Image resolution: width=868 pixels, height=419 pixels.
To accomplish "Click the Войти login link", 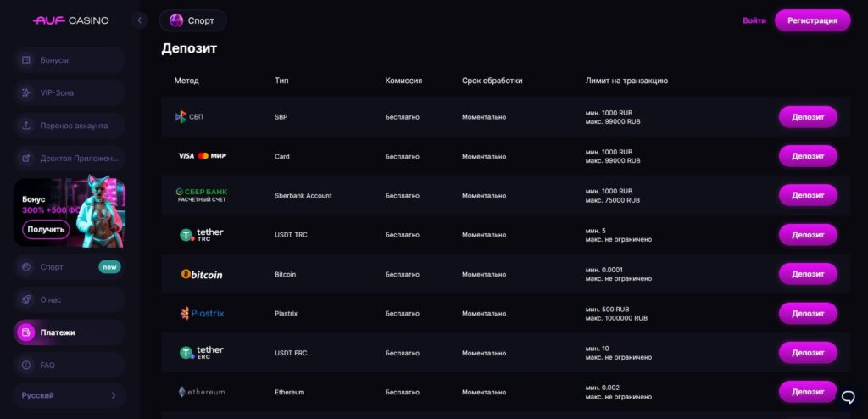I will click(x=754, y=20).
